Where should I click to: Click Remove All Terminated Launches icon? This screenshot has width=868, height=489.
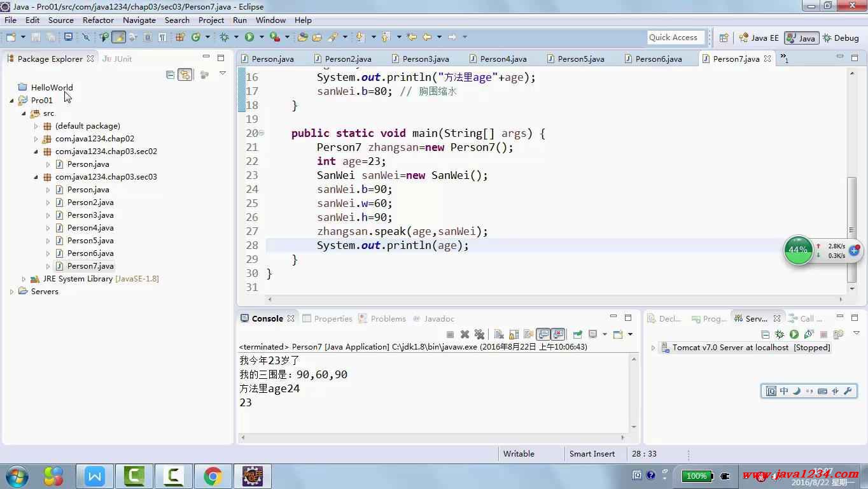(x=479, y=334)
